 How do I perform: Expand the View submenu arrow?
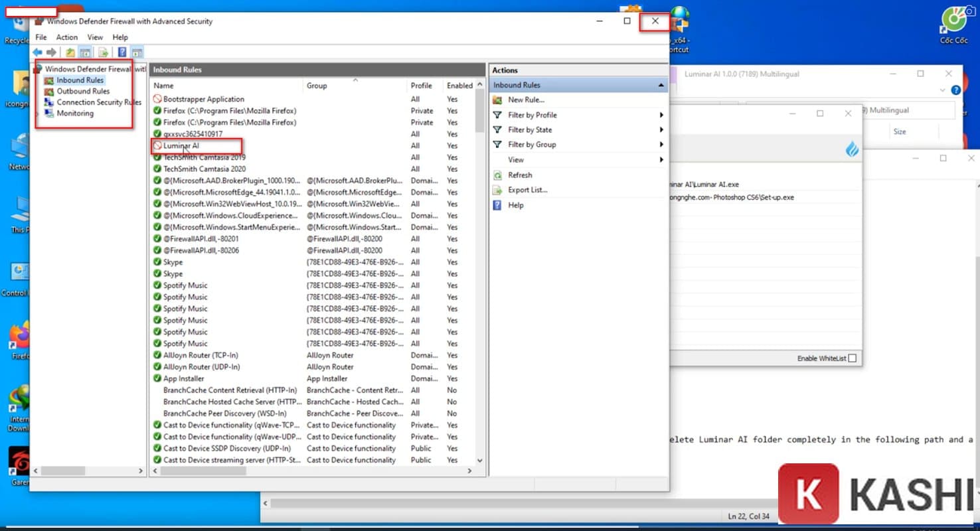tap(661, 159)
